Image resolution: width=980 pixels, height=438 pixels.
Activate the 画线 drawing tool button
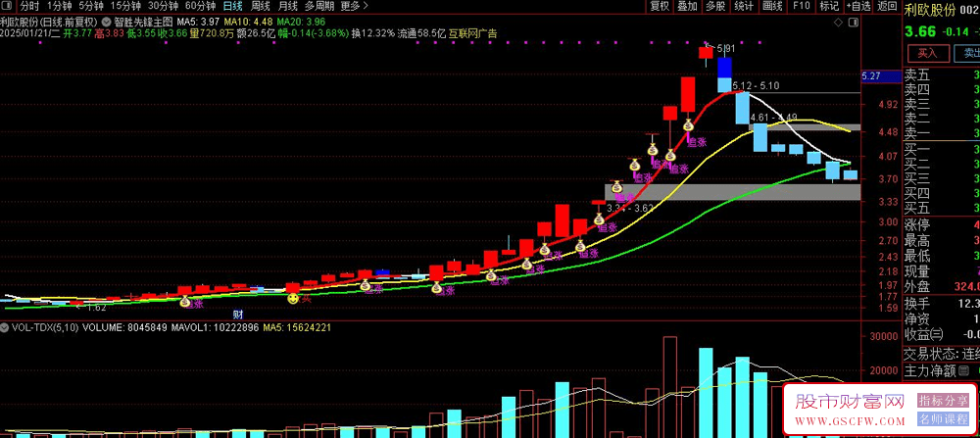click(x=772, y=6)
